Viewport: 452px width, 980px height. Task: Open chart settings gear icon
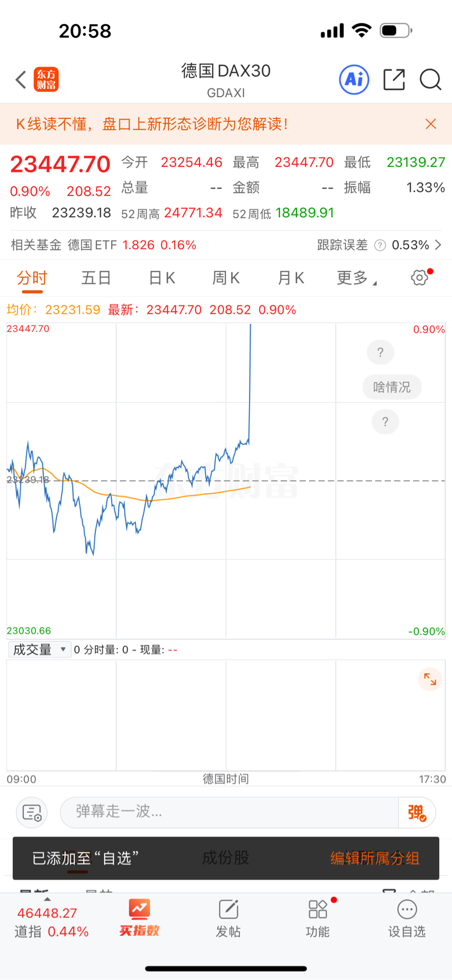420,277
